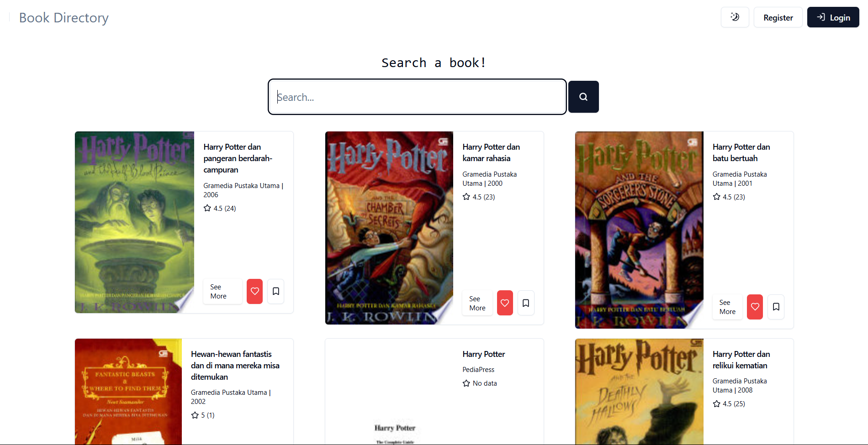
Task: Click title Hewan-hewan fantastis dan di mana mereka
Action: tap(235, 365)
